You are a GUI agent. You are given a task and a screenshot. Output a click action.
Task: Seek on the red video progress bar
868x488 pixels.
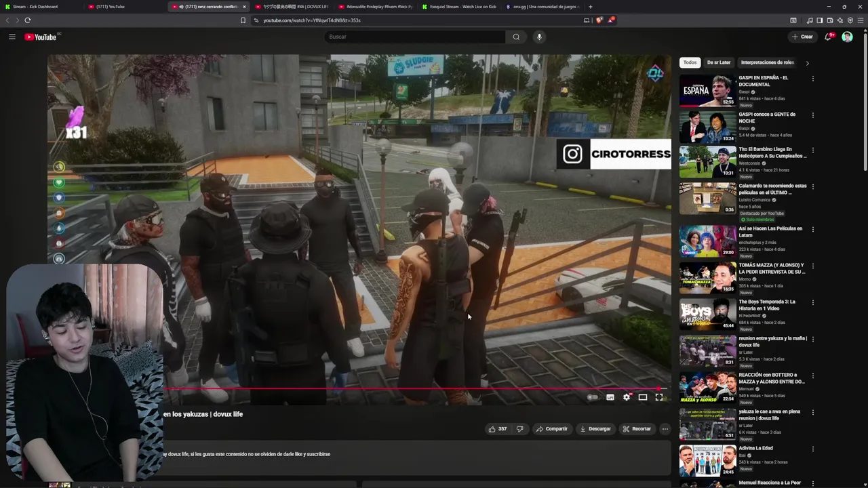point(414,389)
